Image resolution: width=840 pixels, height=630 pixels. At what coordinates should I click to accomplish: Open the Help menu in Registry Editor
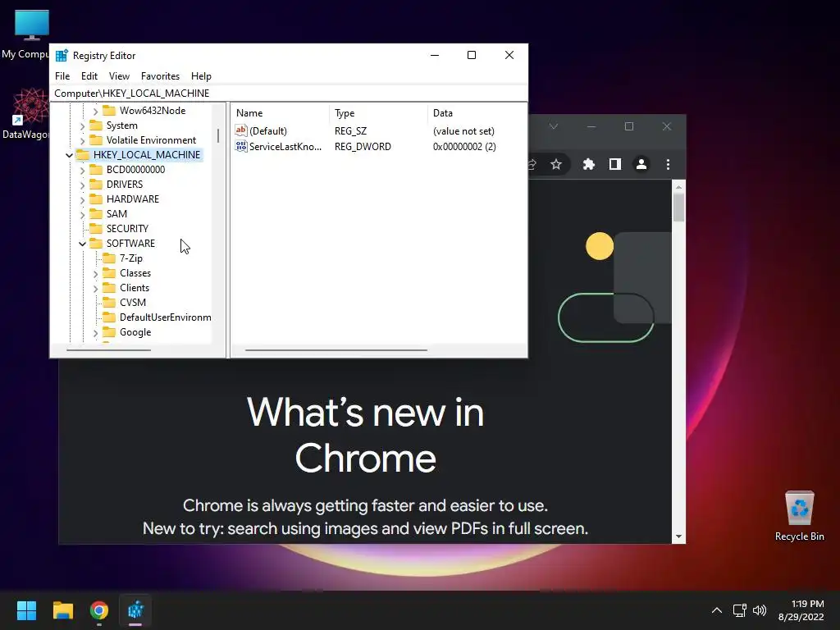pos(201,76)
